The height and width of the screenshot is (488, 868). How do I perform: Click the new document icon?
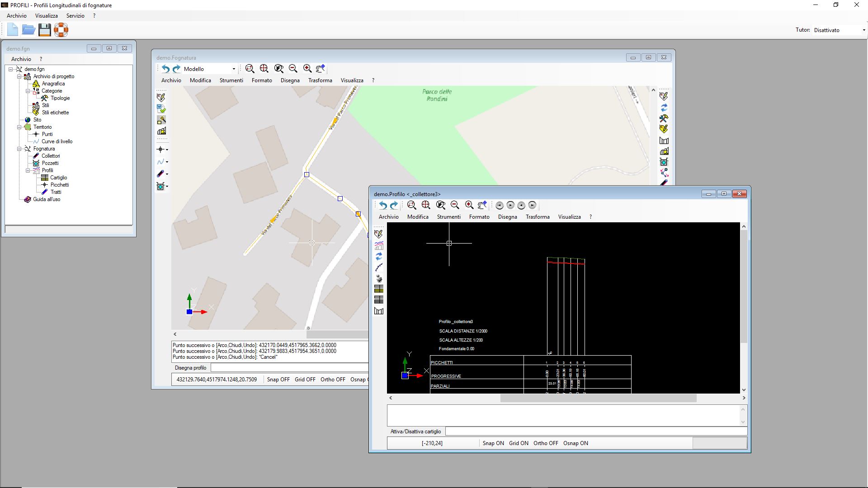tap(13, 30)
